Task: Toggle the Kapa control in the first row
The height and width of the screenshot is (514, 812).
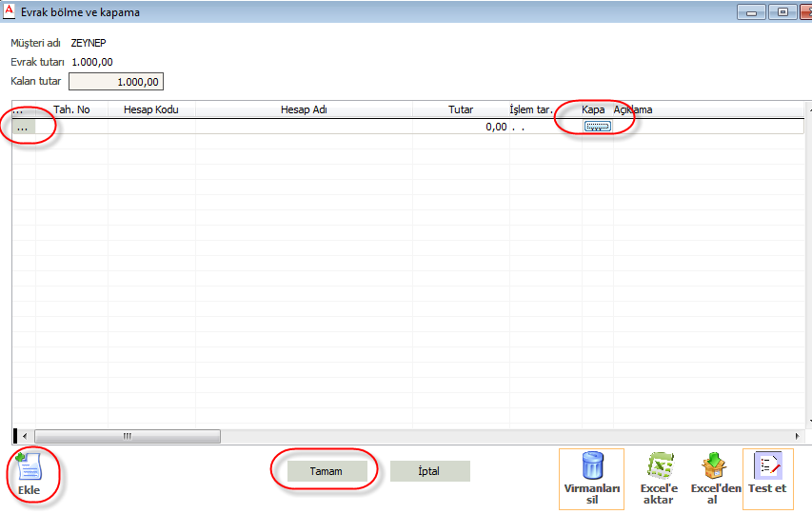Action: click(597, 127)
